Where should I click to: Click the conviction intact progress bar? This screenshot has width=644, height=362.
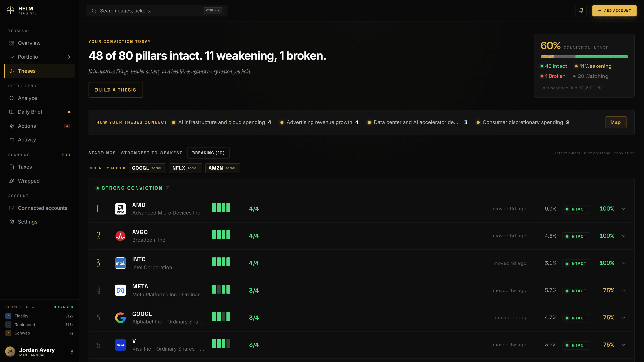tap(584, 57)
